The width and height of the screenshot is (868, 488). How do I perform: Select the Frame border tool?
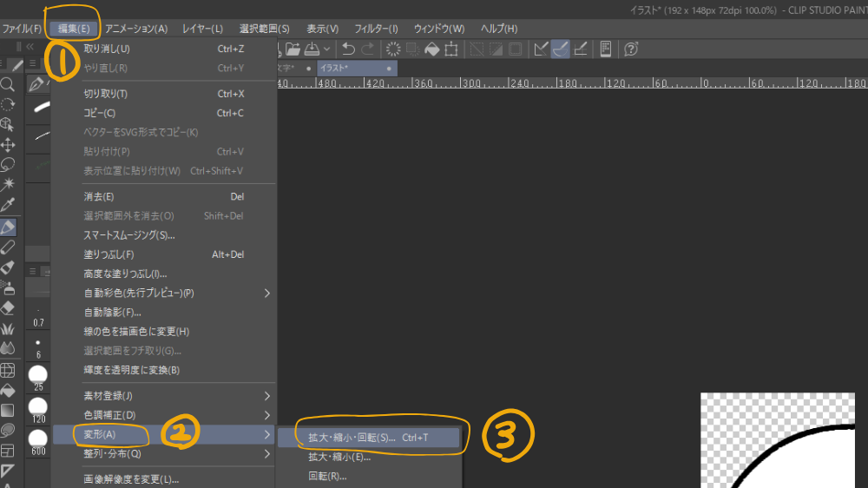coord(7,451)
